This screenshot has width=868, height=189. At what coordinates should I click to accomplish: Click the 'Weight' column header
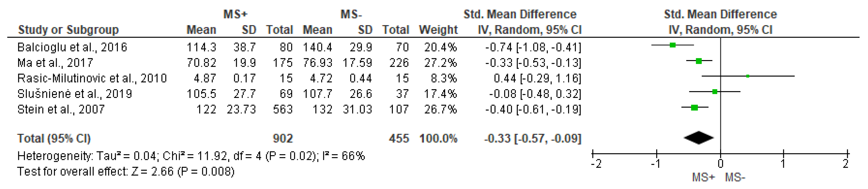438,30
